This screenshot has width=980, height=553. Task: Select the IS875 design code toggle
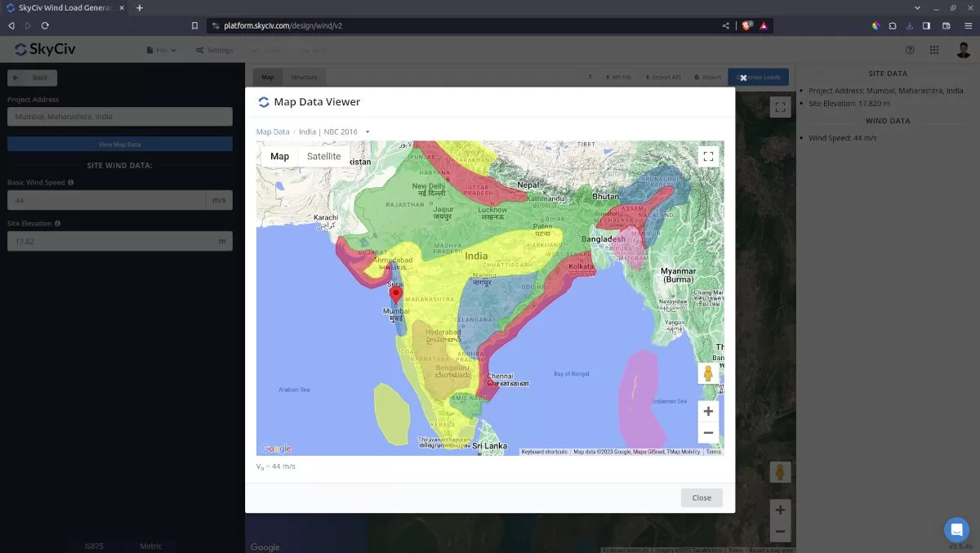[x=94, y=546]
